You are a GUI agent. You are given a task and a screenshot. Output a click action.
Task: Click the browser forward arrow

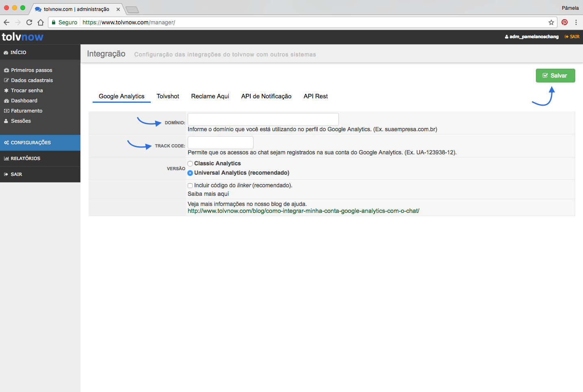point(18,22)
